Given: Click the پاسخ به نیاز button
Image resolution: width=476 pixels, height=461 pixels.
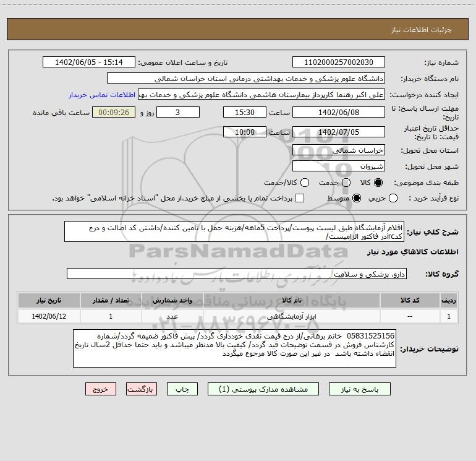Looking at the screenshot, I should click(360, 389).
